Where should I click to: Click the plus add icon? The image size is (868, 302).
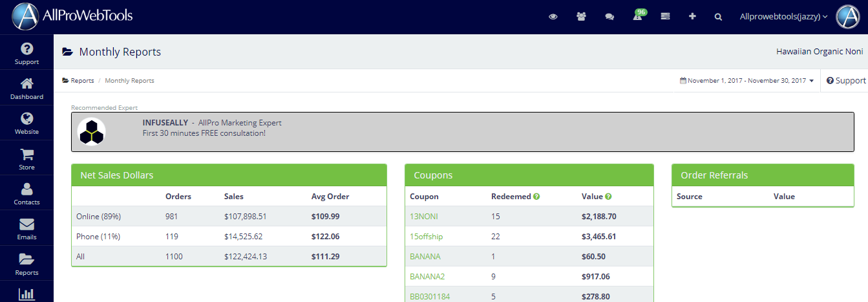(x=692, y=17)
